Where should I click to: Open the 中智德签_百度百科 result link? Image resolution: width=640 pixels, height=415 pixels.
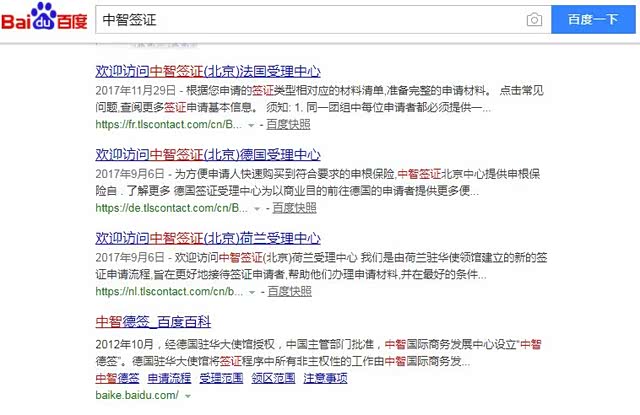coord(153,322)
